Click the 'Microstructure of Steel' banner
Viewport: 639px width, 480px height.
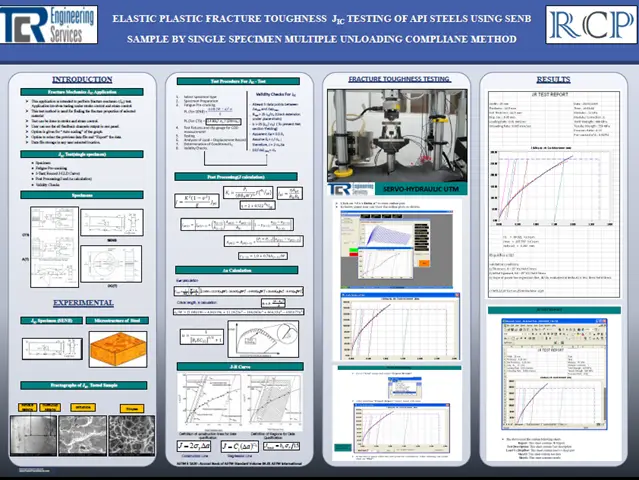coord(117,321)
